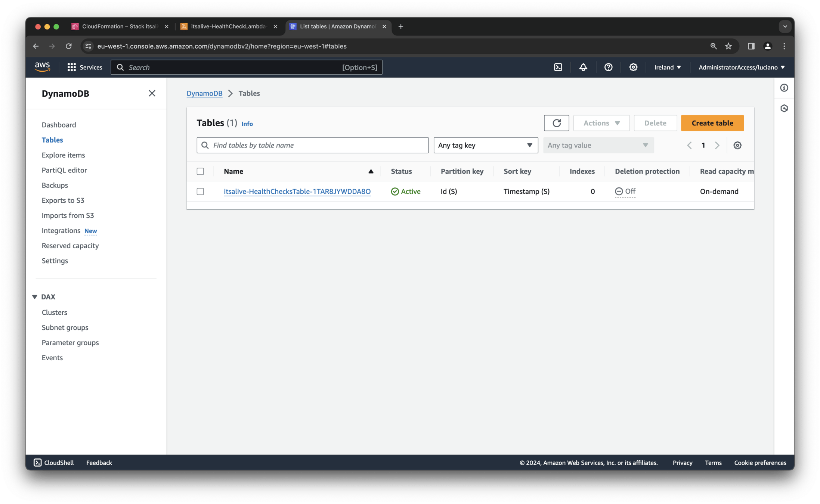This screenshot has height=504, width=820.
Task: Open the AWS help question mark icon
Action: coord(608,67)
